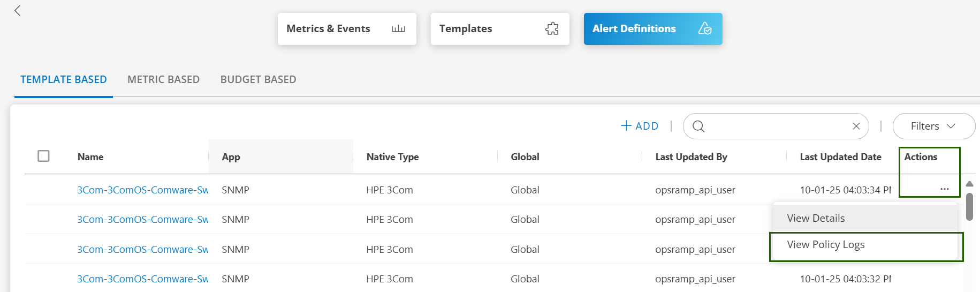Toggle the select-all checkbox in table header
This screenshot has height=292, width=980.
coord(44,156)
